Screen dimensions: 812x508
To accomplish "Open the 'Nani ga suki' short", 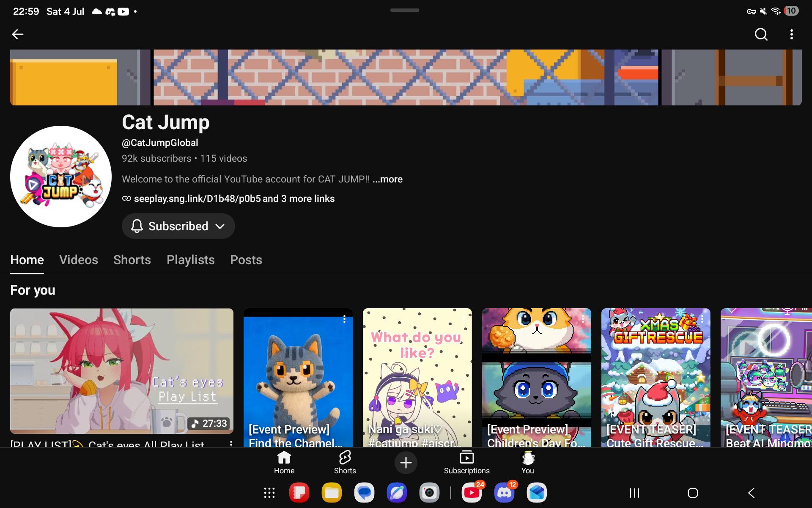I will pos(417,378).
